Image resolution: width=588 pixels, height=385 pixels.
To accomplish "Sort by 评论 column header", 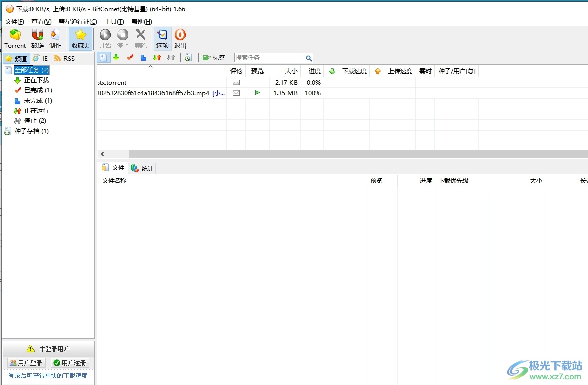I will point(236,71).
